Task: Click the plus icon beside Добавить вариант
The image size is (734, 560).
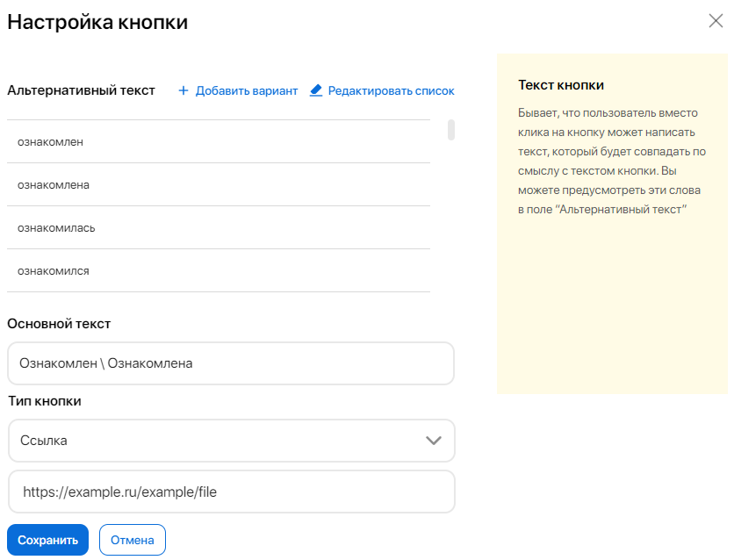Action: [x=183, y=90]
